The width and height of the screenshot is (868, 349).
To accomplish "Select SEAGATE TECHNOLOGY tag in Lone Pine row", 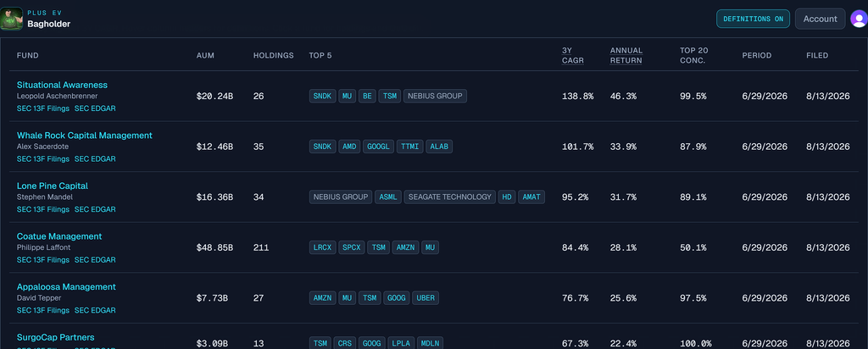I will pyautogui.click(x=449, y=197).
